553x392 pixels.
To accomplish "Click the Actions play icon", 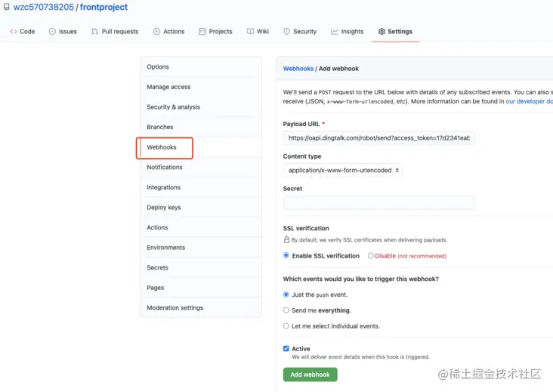I will click(x=156, y=32).
